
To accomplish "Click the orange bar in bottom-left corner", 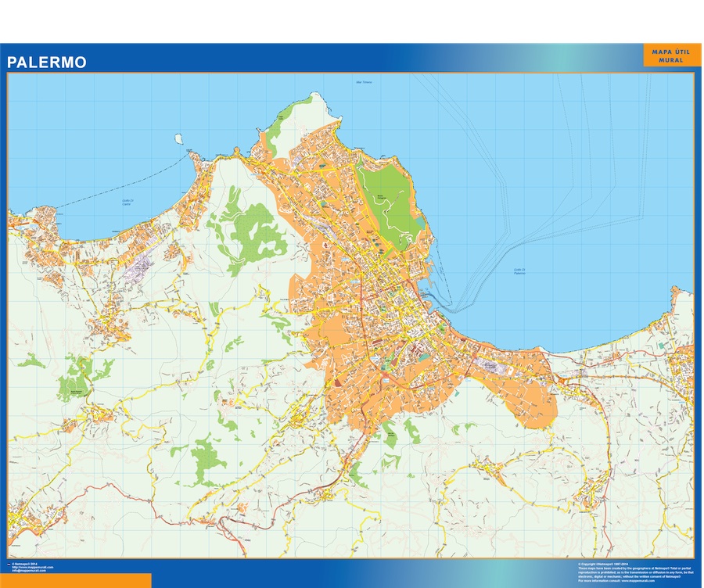I will click(76, 581).
